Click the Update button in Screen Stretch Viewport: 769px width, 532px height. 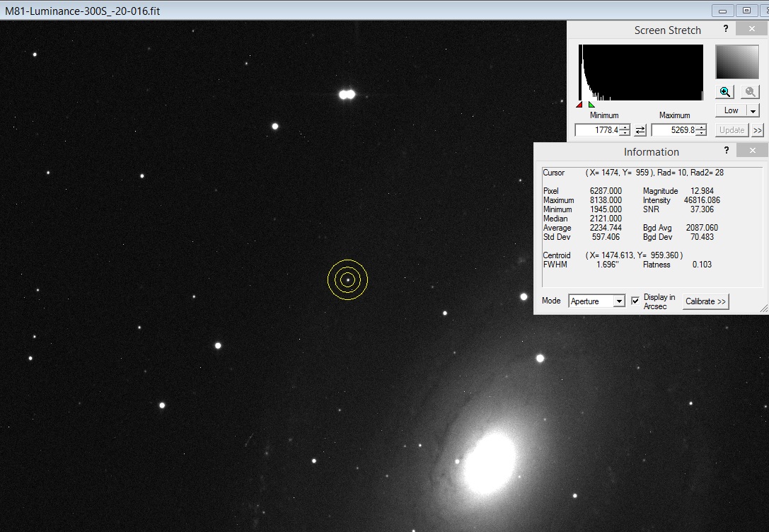(732, 130)
